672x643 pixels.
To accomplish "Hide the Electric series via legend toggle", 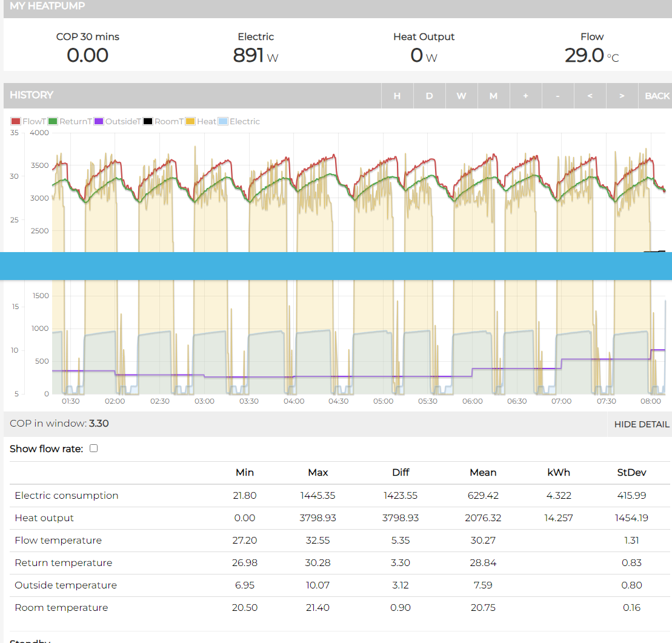I will tap(241, 121).
